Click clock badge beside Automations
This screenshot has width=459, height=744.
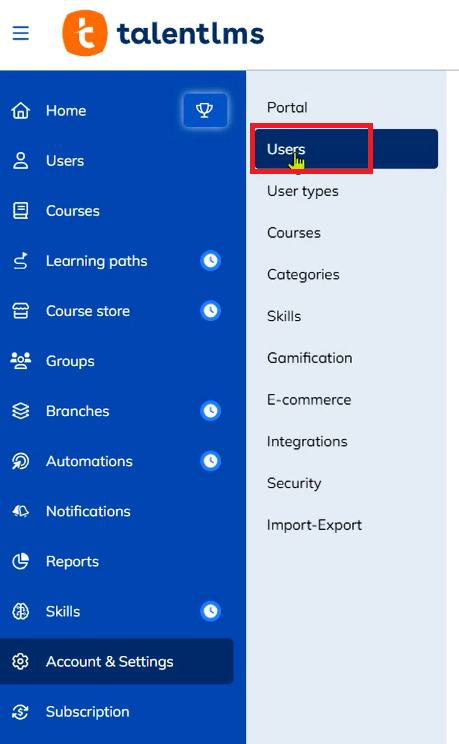click(211, 461)
